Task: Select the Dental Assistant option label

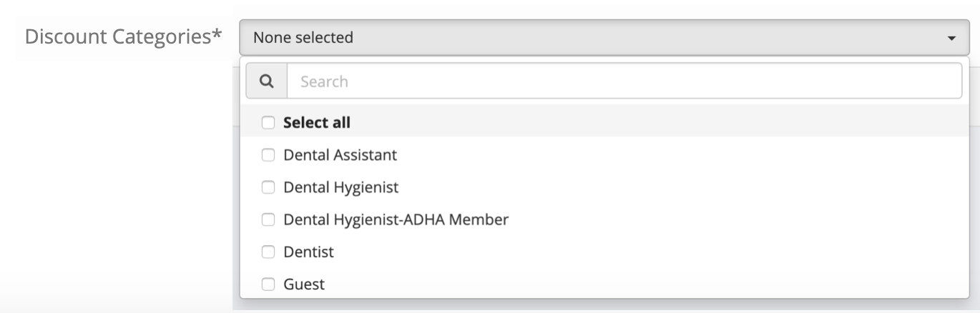Action: coord(340,154)
